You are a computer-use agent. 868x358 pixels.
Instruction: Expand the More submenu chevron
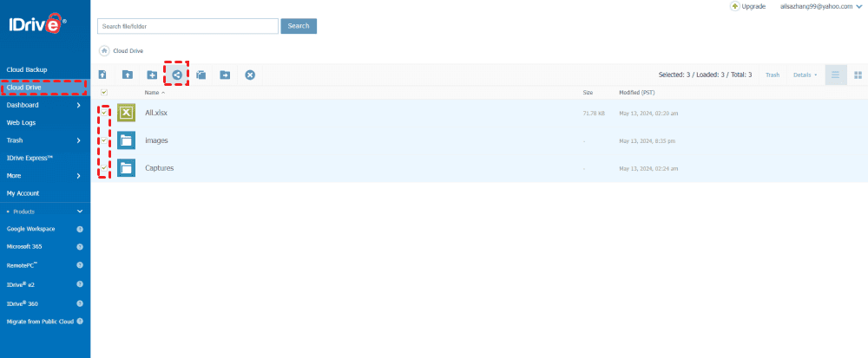click(79, 176)
